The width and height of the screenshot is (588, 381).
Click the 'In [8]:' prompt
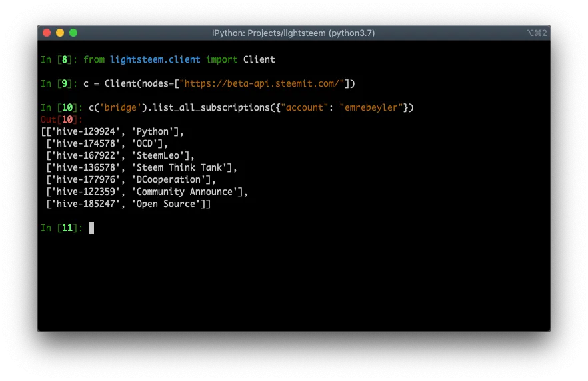[59, 59]
